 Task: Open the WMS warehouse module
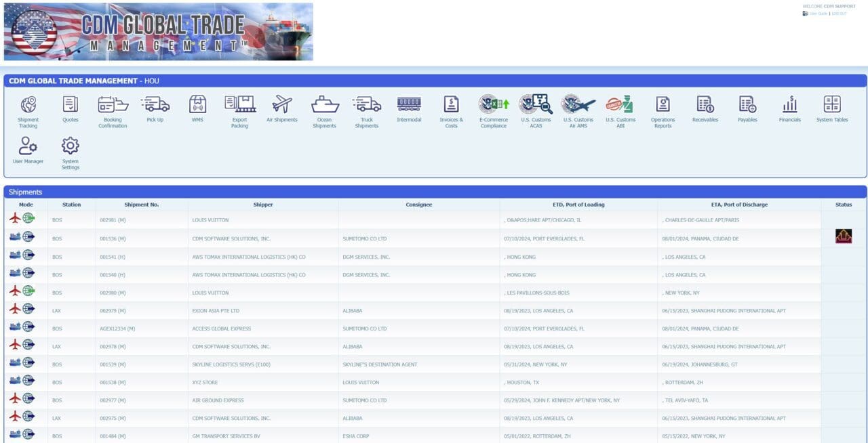(197, 109)
